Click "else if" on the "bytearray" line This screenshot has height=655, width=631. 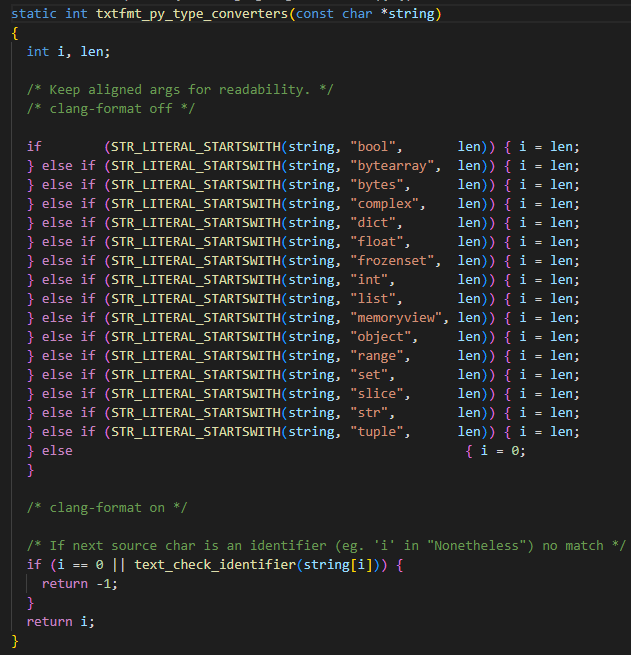tap(68, 166)
